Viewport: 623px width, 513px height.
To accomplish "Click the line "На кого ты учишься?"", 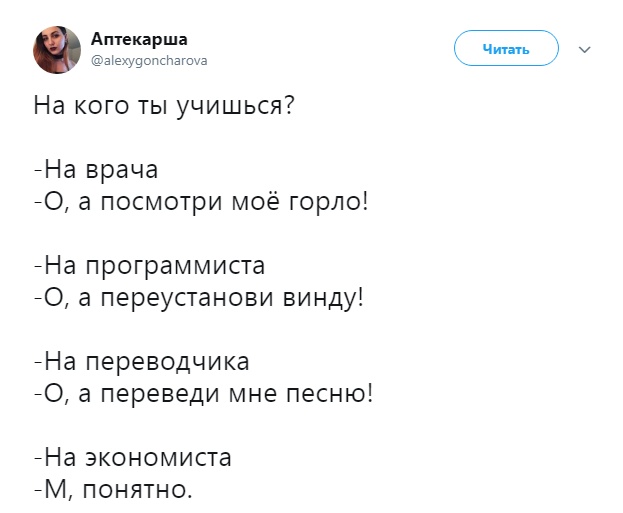I will [x=163, y=105].
